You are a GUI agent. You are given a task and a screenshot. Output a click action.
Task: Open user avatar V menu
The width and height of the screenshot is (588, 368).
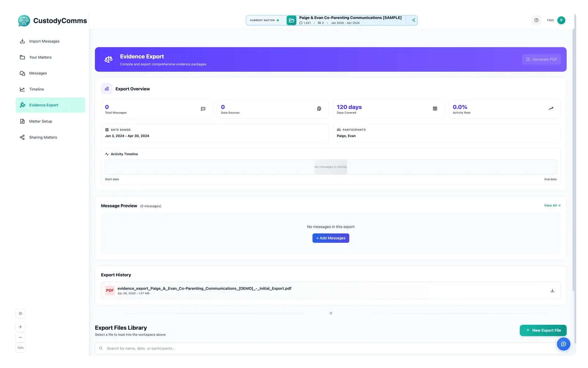pyautogui.click(x=561, y=20)
